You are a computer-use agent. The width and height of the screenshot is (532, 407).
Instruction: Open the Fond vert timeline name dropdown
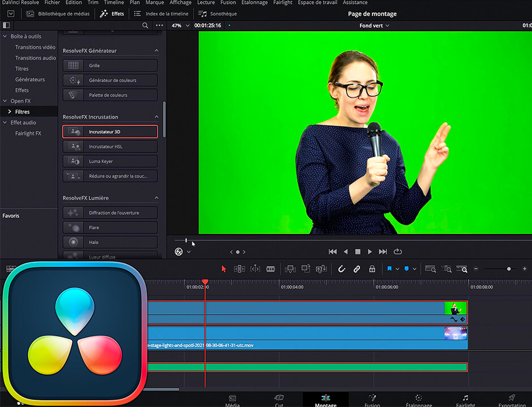(x=374, y=25)
